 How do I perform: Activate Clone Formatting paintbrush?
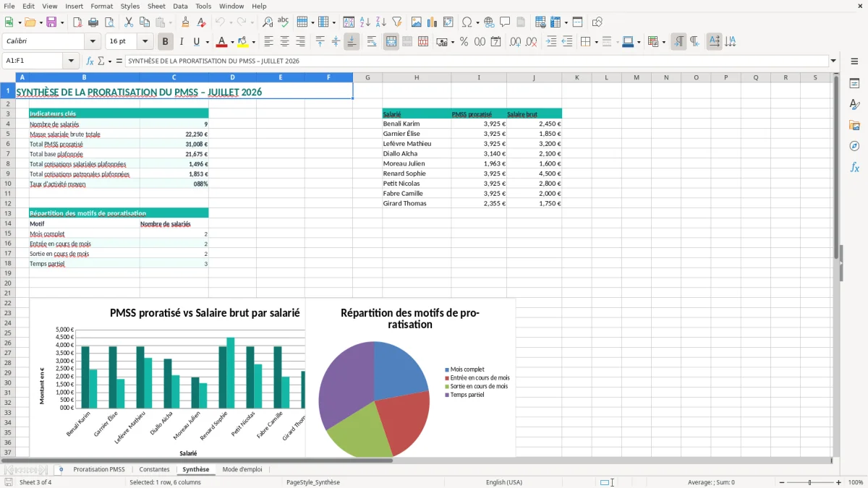tap(185, 22)
